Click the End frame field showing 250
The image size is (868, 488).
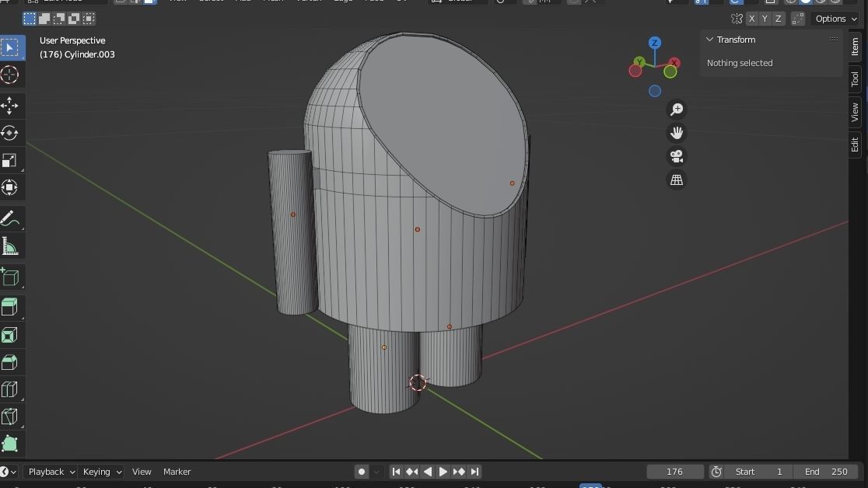point(825,472)
